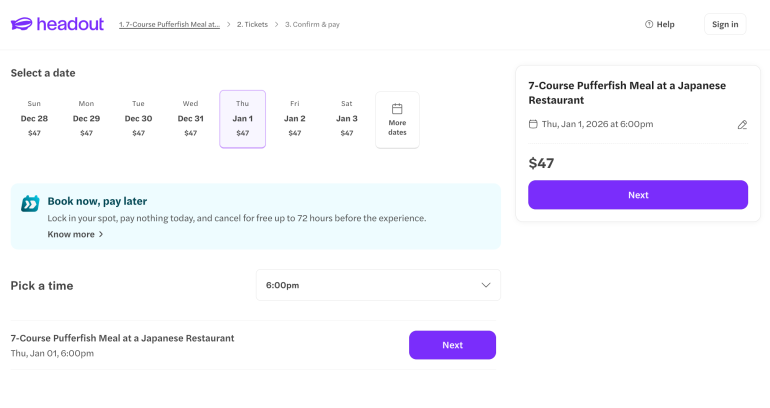Click the 3. Confirm & pay step
Viewport: 770px width, 408px height.
tap(312, 24)
